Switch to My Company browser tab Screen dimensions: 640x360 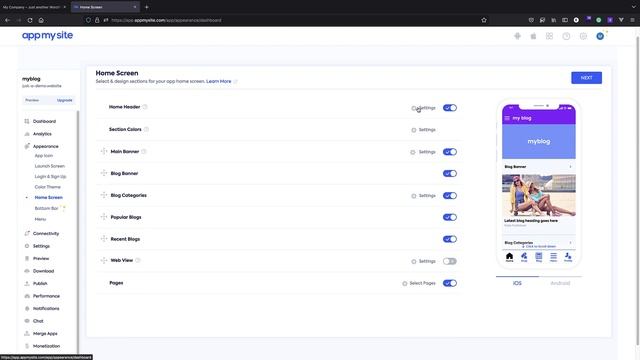[34, 7]
